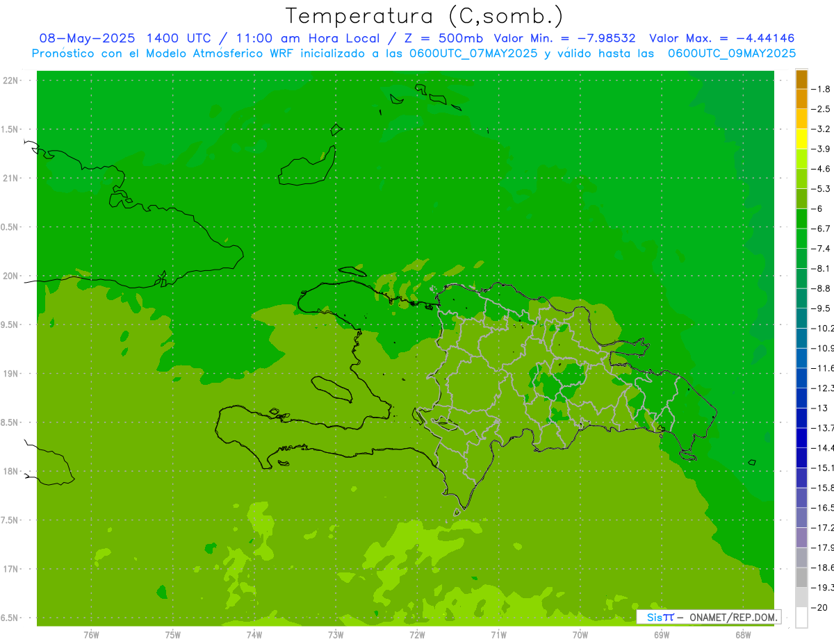The image size is (834, 644).
Task: Pick the dark blue swatch between -13.7 and -14.4
Action: (801, 438)
